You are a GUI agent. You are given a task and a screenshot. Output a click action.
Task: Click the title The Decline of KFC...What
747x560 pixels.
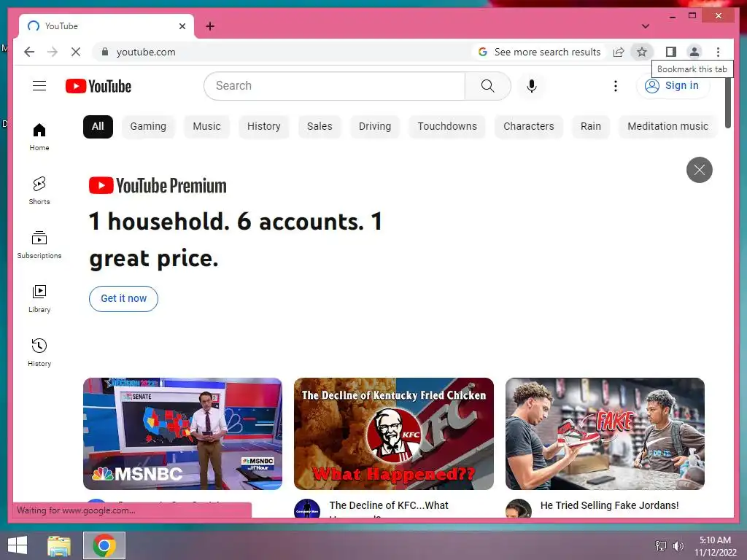(389, 505)
